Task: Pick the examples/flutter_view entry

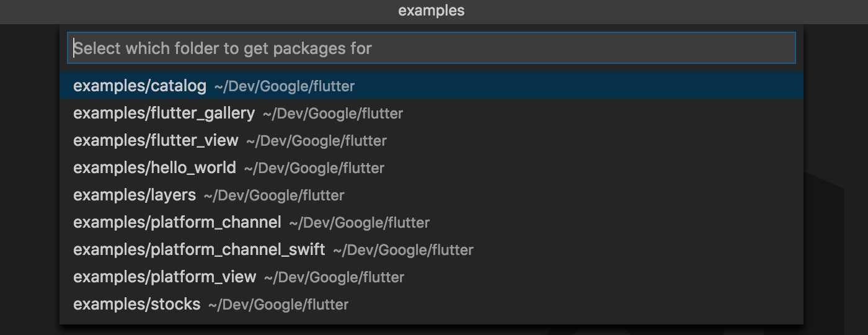Action: 431,140
